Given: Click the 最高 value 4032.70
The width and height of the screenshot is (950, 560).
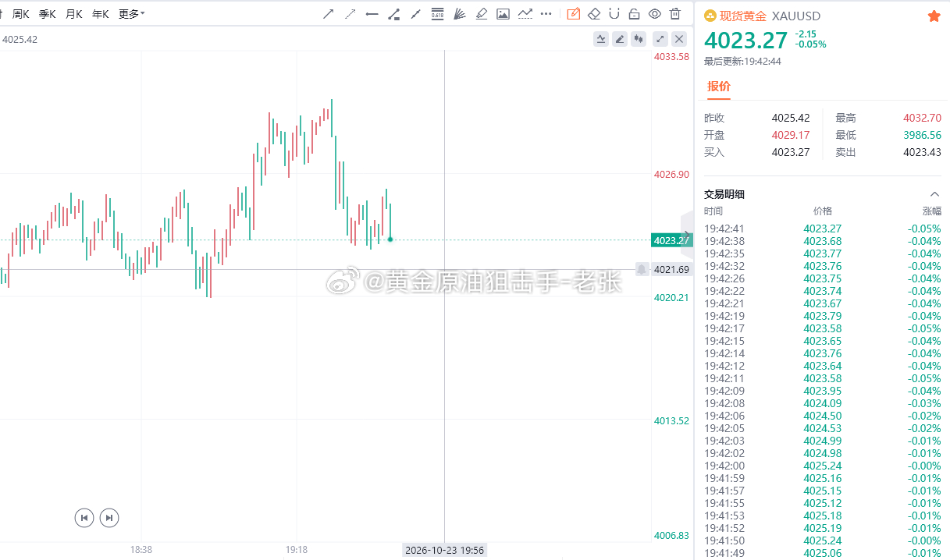Looking at the screenshot, I should point(922,118).
